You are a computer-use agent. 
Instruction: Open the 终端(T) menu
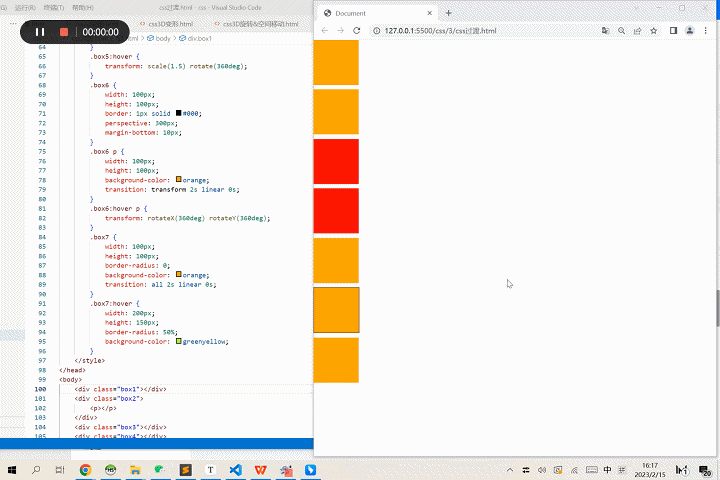click(54, 8)
